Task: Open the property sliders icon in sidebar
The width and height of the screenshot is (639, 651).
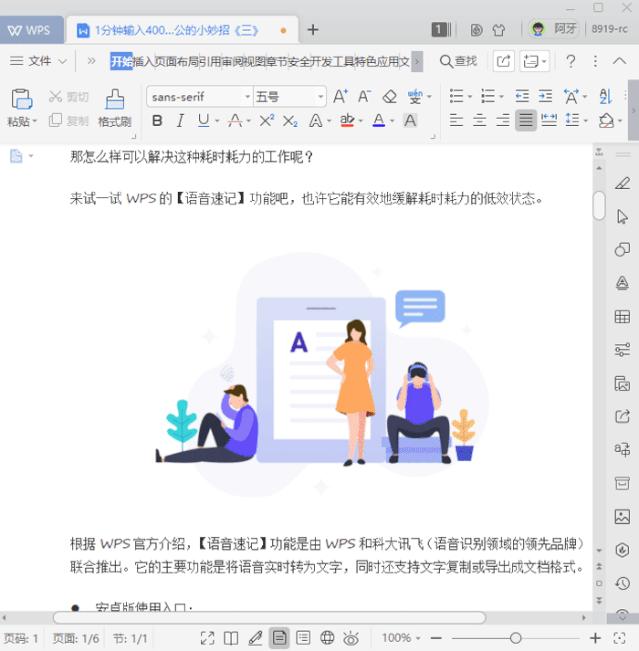Action: 622,350
